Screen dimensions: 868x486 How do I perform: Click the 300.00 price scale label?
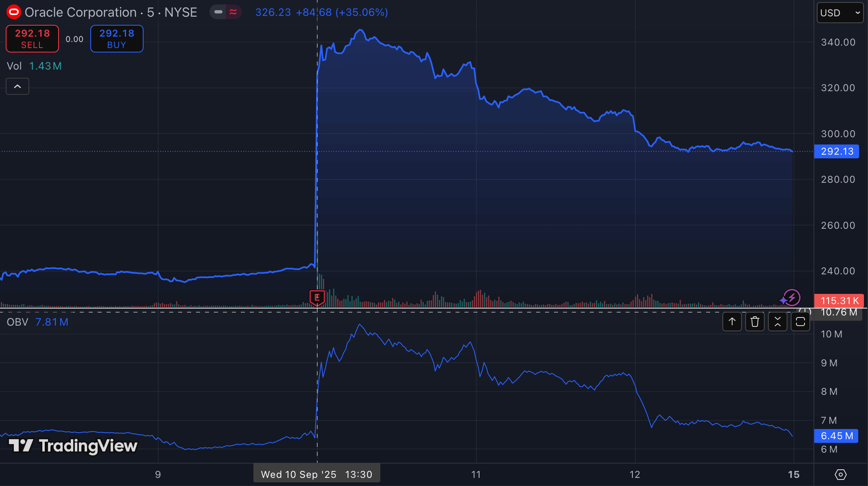click(x=838, y=134)
